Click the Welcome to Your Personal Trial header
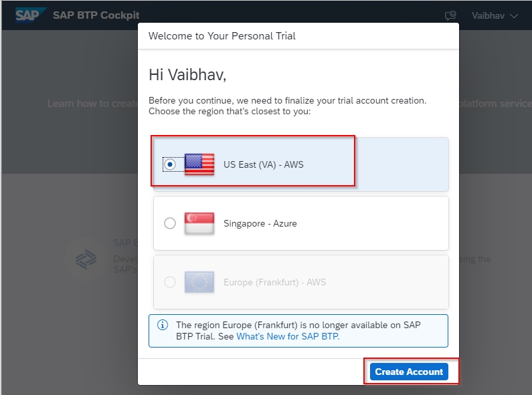Viewport: 532px width, 395px height. (222, 36)
